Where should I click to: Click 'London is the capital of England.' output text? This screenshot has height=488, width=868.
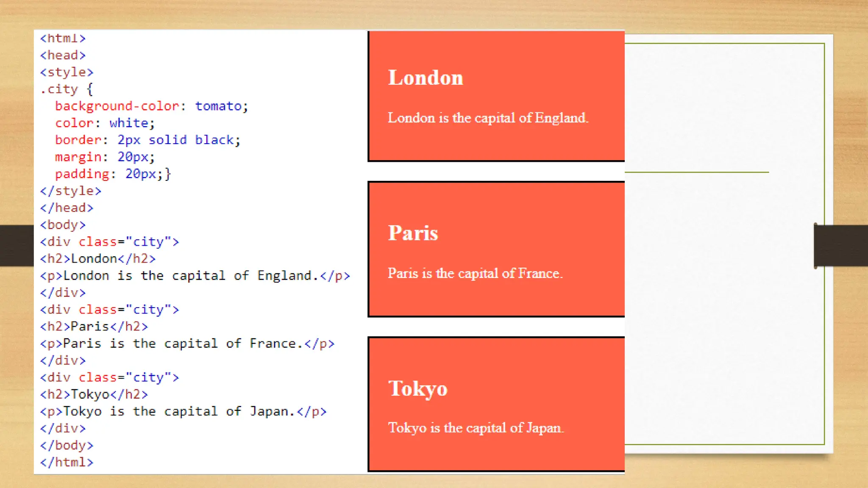pyautogui.click(x=488, y=118)
